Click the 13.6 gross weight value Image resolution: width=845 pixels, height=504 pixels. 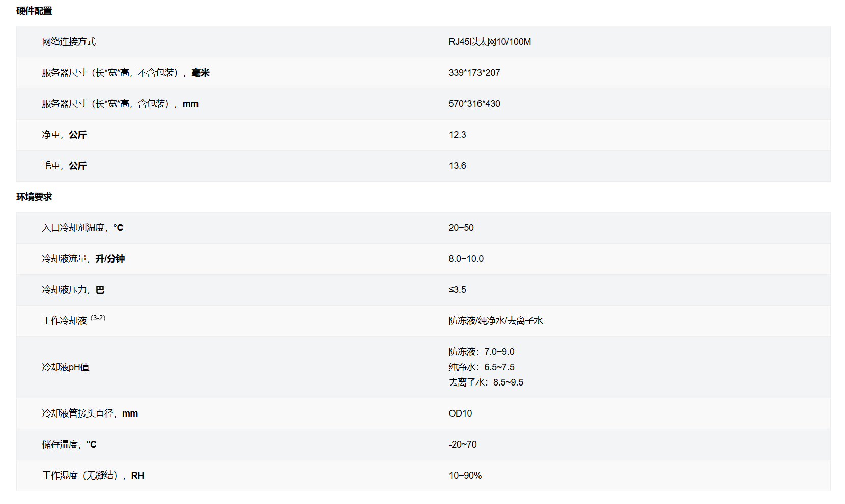457,166
